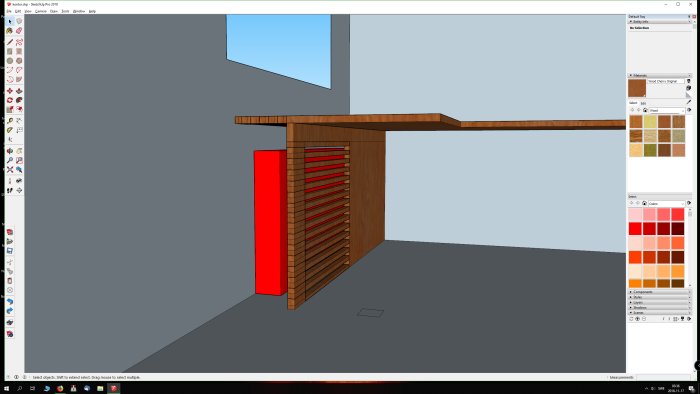Expand the Styles panel

coord(660,297)
